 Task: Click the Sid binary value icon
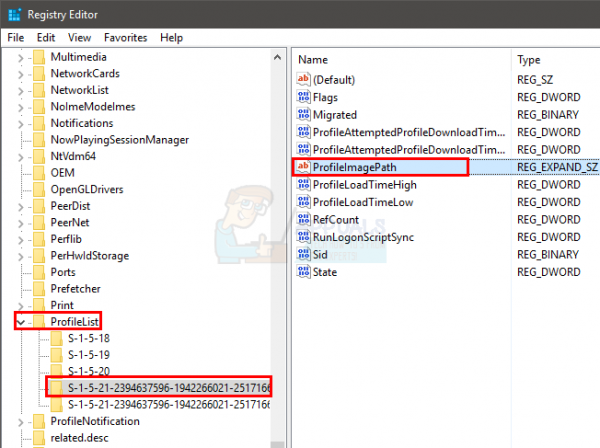303,254
